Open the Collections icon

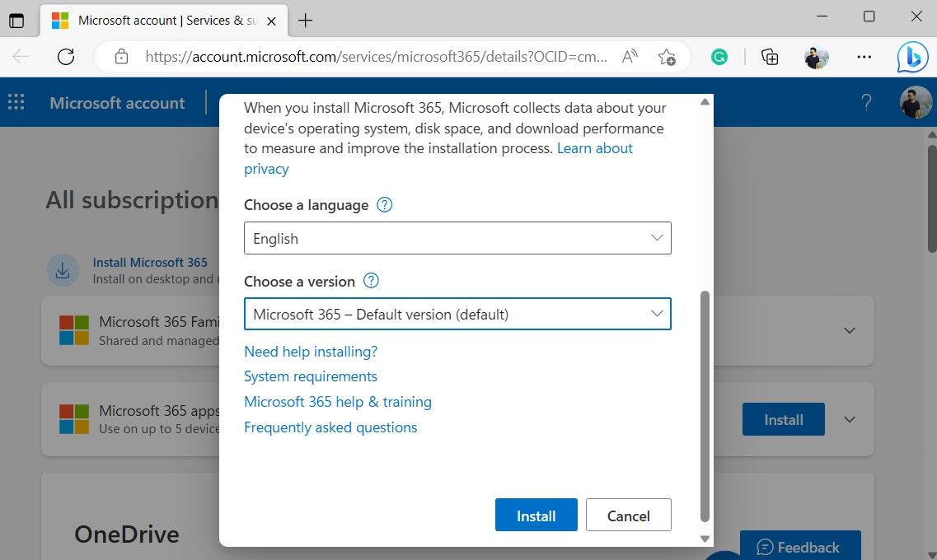pyautogui.click(x=770, y=57)
